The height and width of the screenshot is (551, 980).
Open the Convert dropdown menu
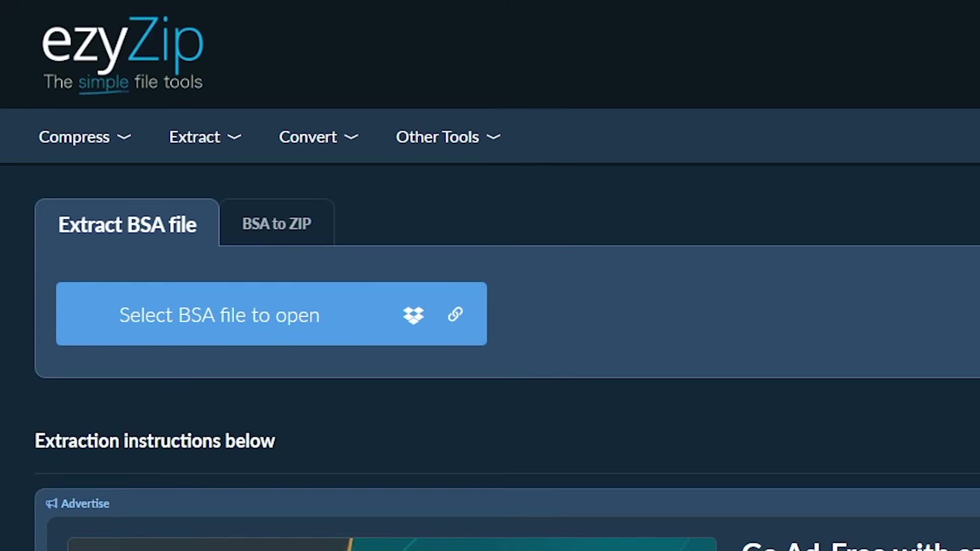coord(318,137)
